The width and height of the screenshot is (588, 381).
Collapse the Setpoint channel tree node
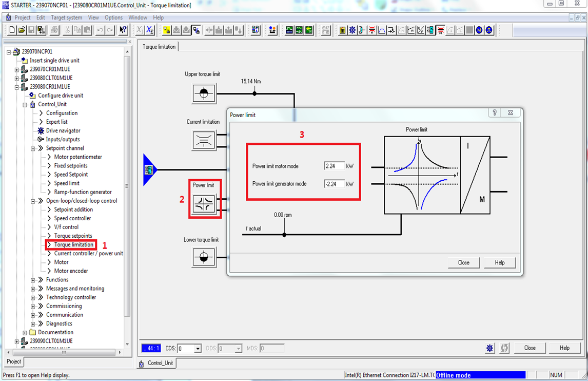pos(33,148)
